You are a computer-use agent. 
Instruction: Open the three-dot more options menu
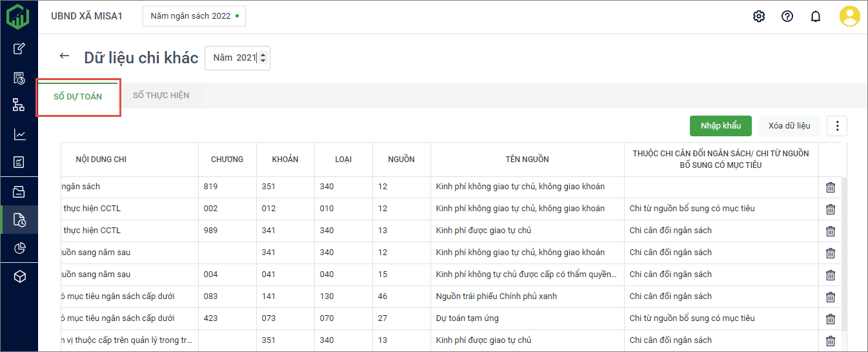click(x=837, y=126)
